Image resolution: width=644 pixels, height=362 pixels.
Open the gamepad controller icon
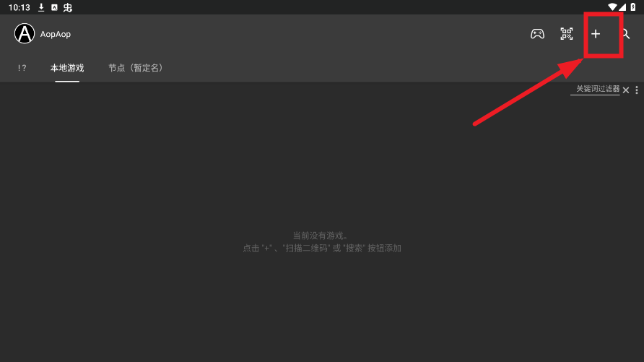537,34
